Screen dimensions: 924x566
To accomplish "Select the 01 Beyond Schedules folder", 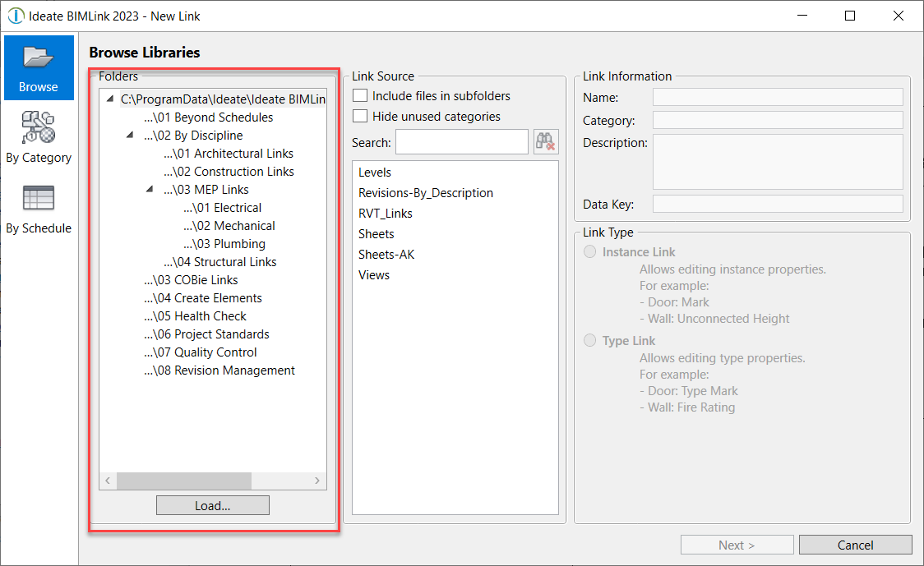I will tap(209, 117).
